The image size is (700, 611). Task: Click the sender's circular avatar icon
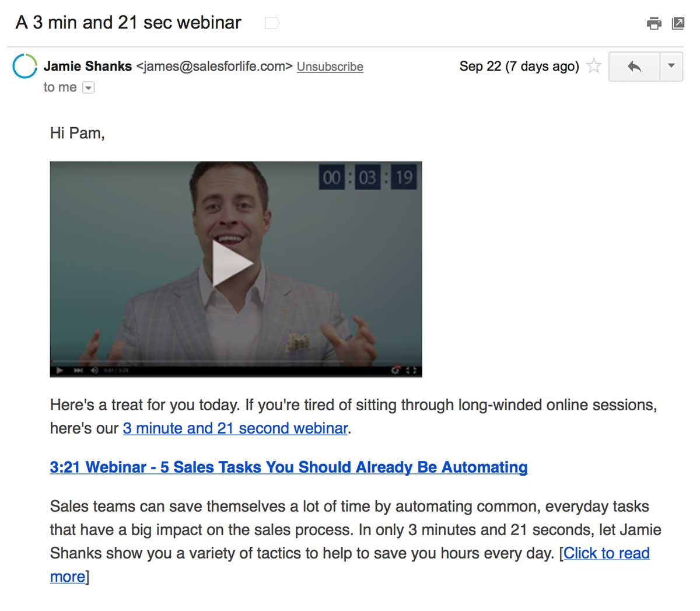point(24,66)
